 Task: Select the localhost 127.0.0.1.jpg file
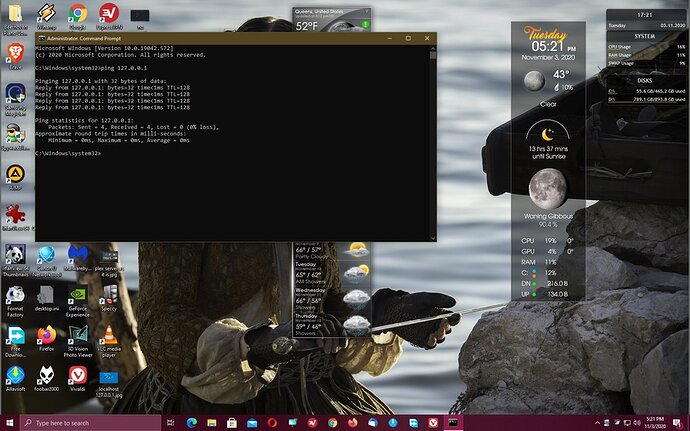(109, 383)
